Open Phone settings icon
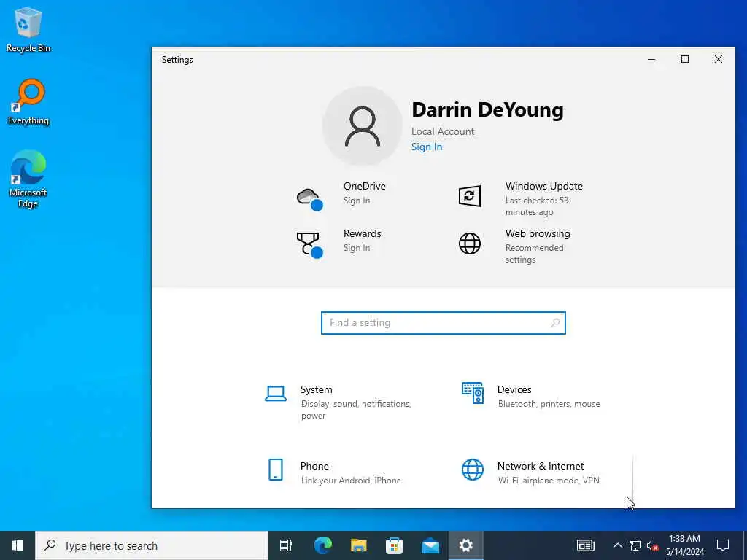 275,470
